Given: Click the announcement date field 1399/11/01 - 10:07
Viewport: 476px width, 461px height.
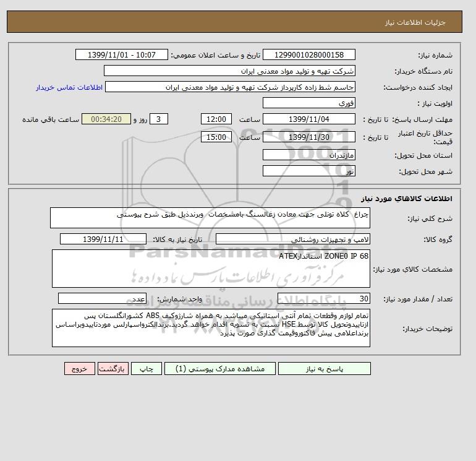Looking at the screenshot, I should (x=121, y=54).
